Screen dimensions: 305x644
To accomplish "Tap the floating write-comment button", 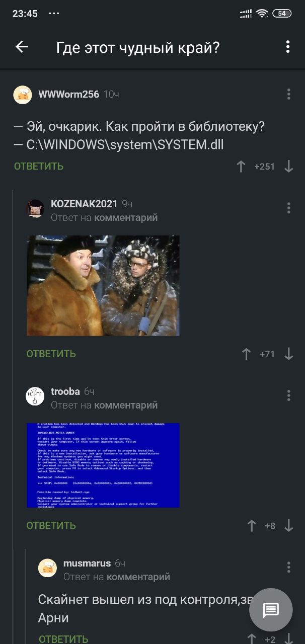I will coord(271,610).
